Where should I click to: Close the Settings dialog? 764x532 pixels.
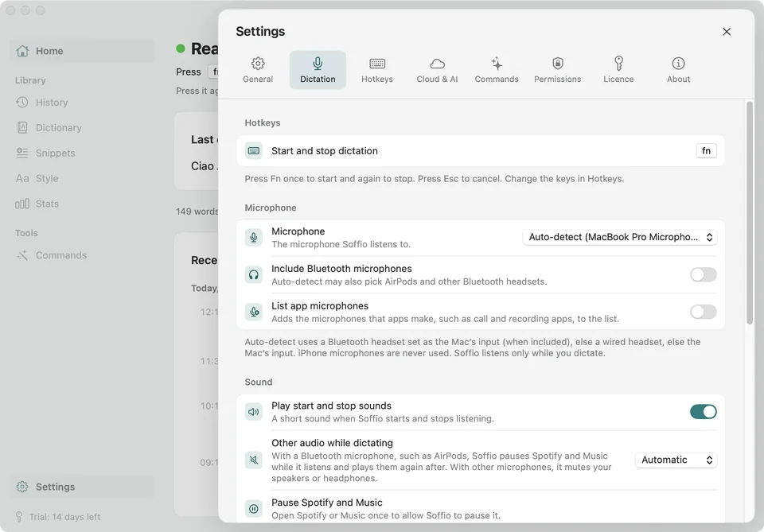(x=727, y=32)
